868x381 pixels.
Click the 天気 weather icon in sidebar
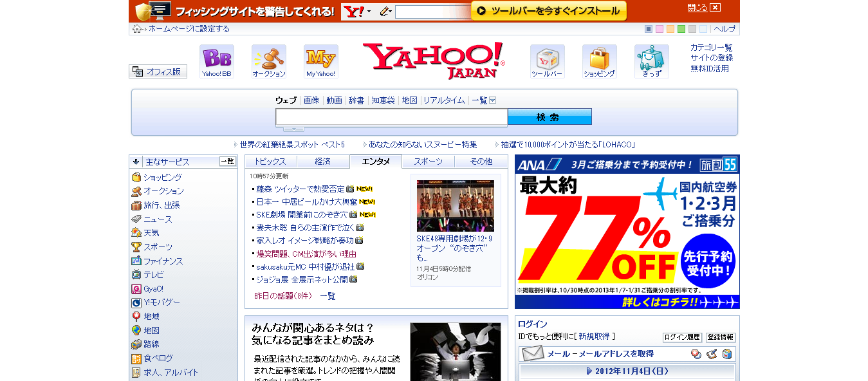coord(136,233)
